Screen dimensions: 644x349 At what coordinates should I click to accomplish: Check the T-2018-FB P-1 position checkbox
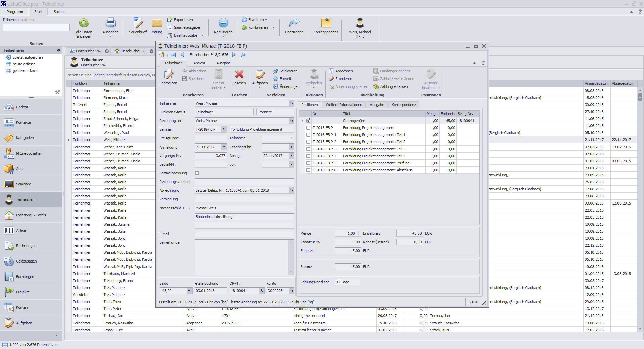pos(308,135)
